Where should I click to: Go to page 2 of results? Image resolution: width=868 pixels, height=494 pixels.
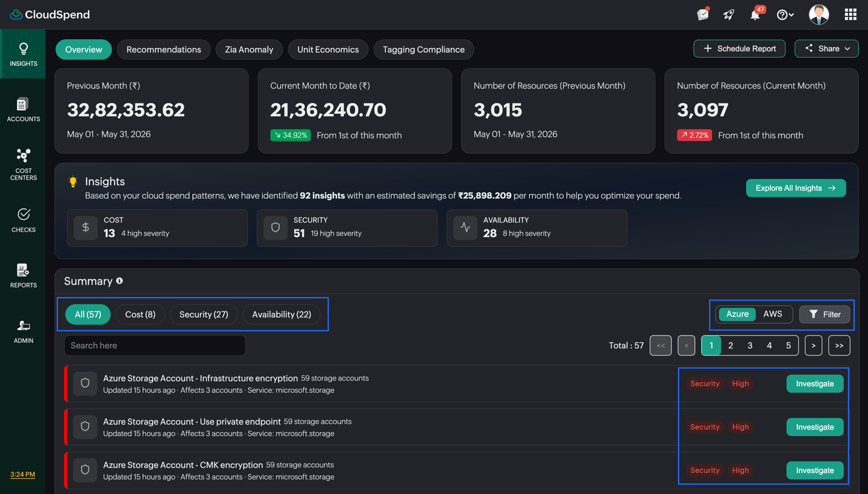point(731,345)
